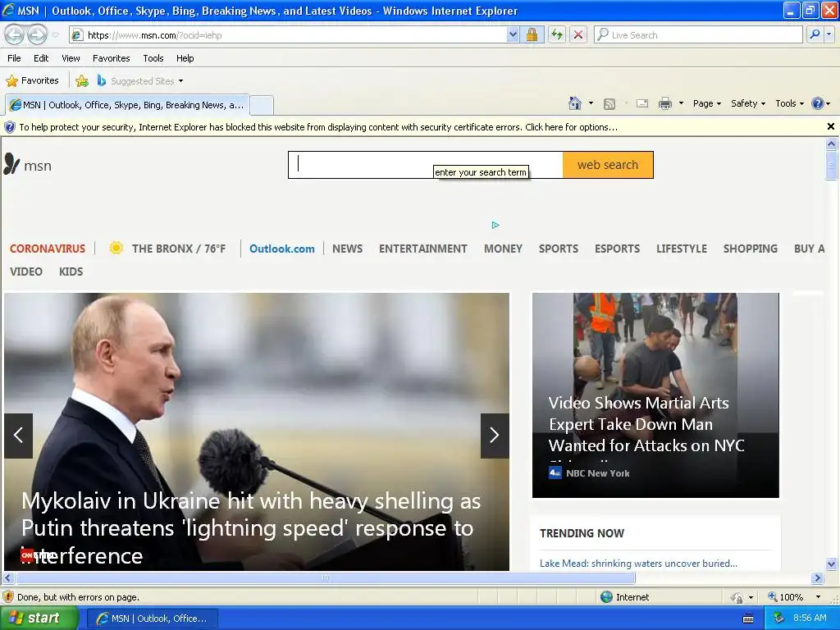Open the Mykolaiv in Ukraine headline story
840x630 pixels.
(251, 527)
